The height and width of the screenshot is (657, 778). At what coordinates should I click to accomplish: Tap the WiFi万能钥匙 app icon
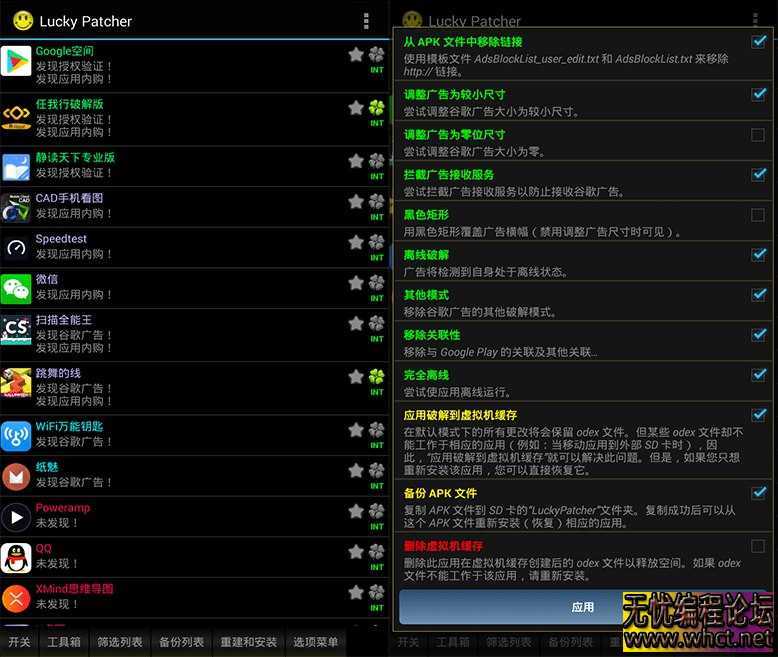pos(16,435)
